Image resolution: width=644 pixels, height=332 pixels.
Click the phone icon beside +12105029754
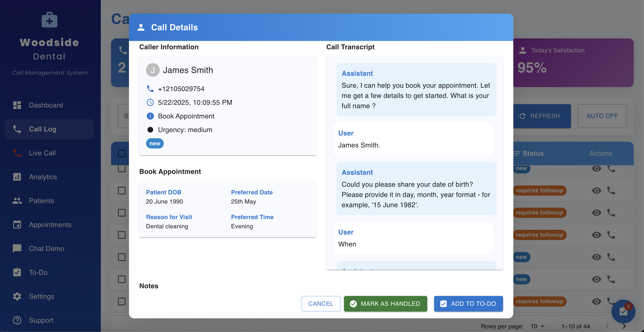coord(150,89)
